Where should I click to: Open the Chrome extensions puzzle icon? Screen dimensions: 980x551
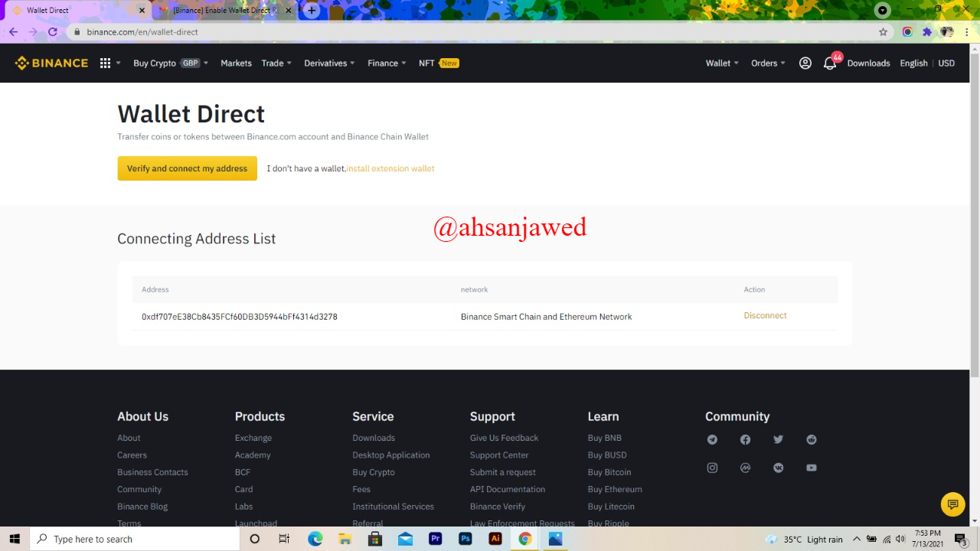pyautogui.click(x=927, y=32)
